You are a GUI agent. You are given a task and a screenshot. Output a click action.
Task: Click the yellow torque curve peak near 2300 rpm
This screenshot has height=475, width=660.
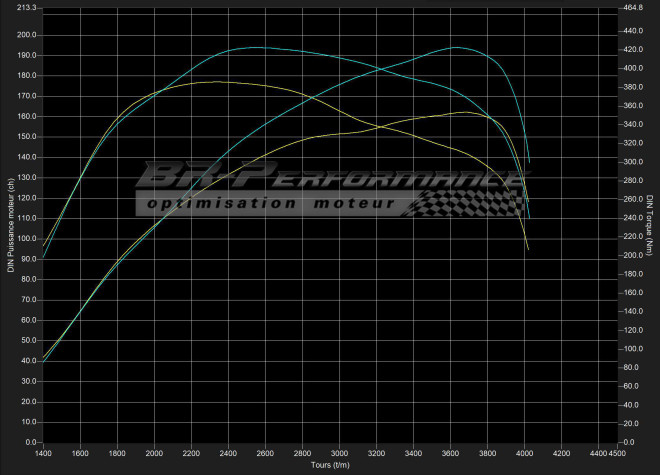click(218, 81)
